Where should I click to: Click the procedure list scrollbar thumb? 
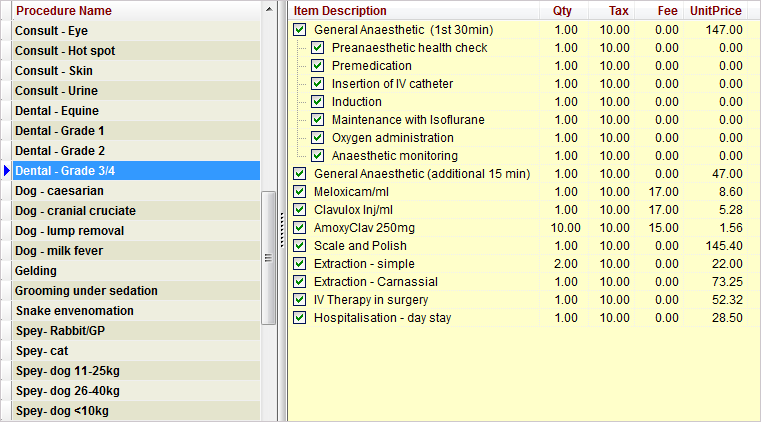pos(268,256)
